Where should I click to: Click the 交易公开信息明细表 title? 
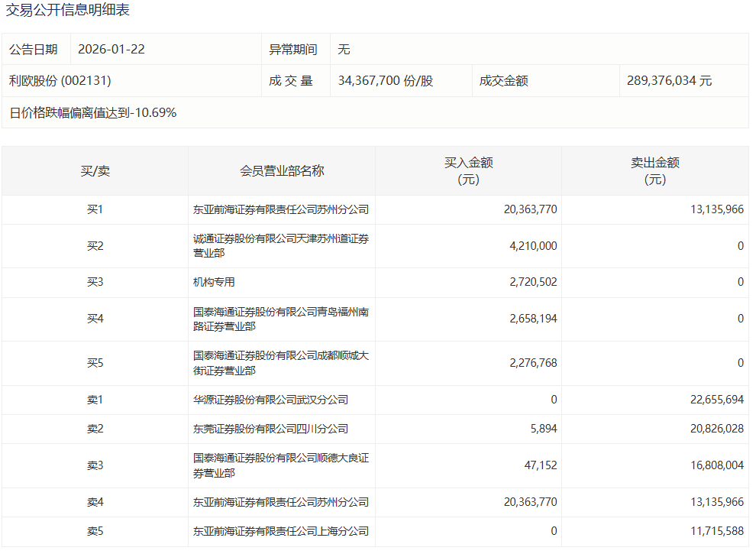[68, 11]
